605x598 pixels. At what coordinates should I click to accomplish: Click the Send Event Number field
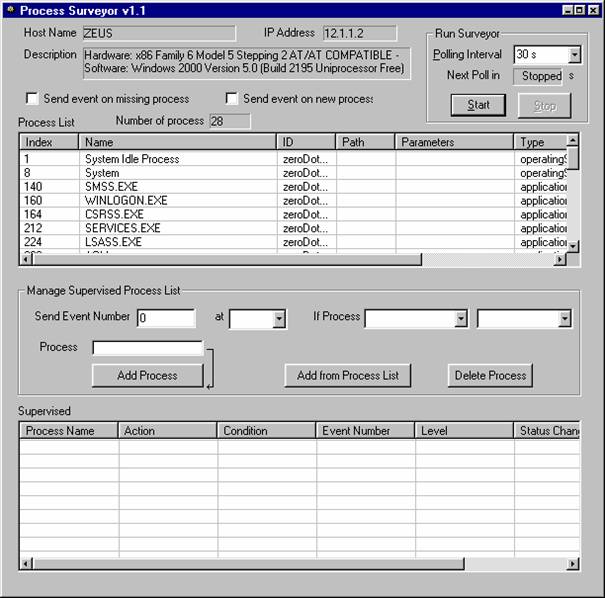point(166,318)
